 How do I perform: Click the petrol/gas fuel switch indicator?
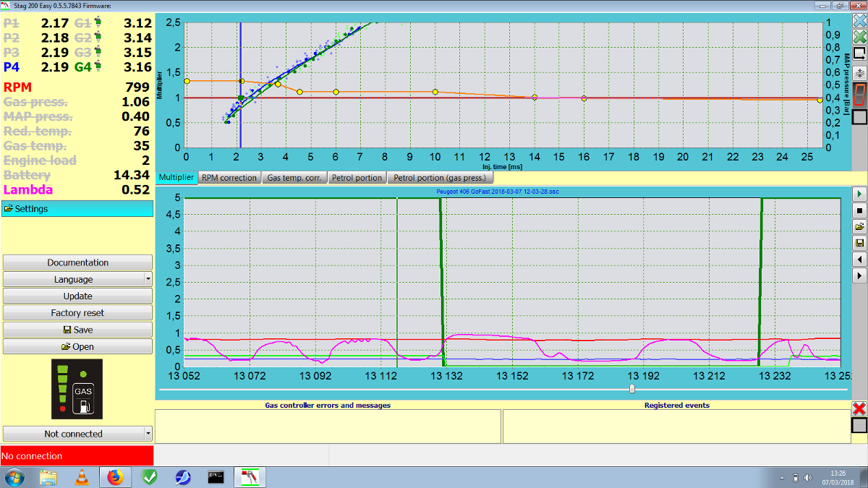(77, 389)
